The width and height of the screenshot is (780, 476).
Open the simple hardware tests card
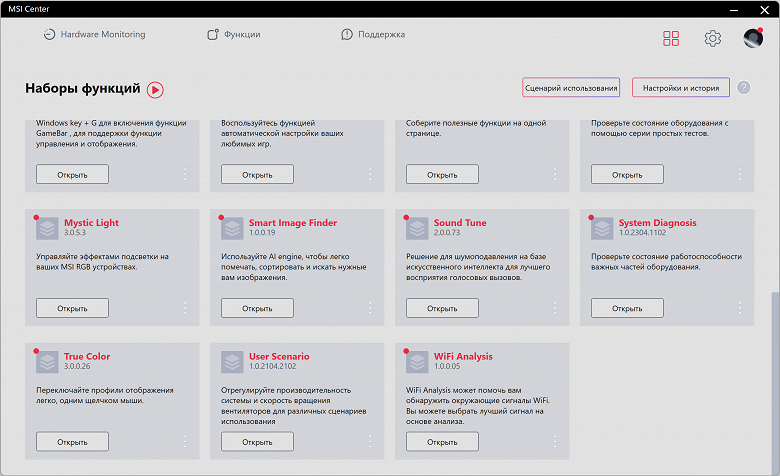[627, 174]
